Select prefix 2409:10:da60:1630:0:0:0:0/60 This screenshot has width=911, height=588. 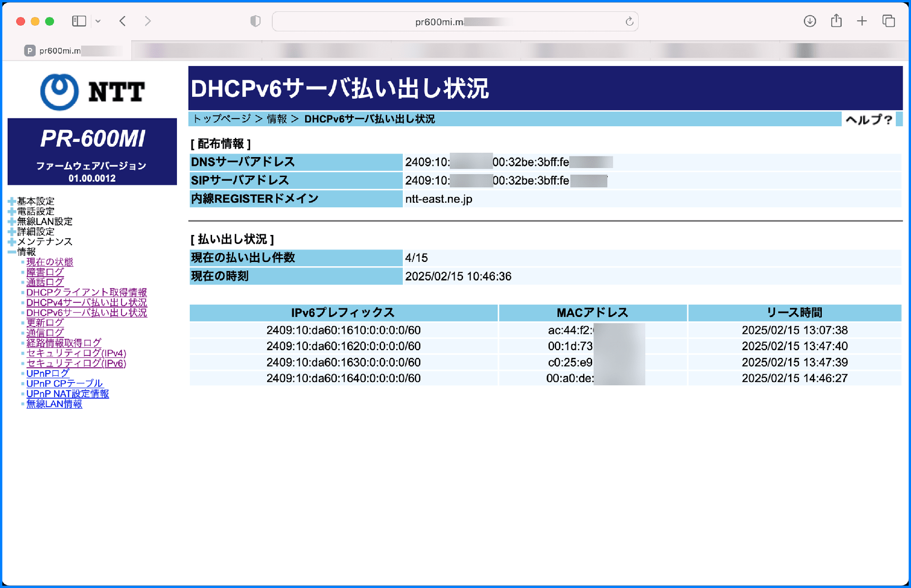tap(344, 363)
